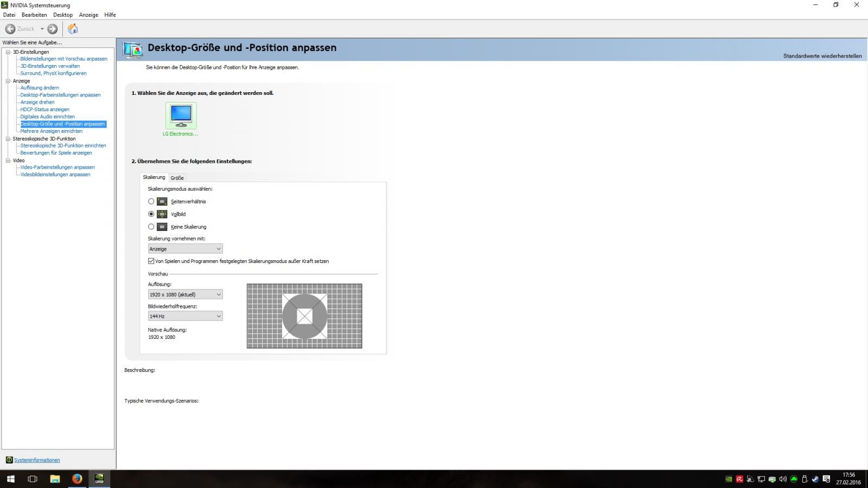Open Digitales Audio einrichten page

pyautogui.click(x=48, y=117)
